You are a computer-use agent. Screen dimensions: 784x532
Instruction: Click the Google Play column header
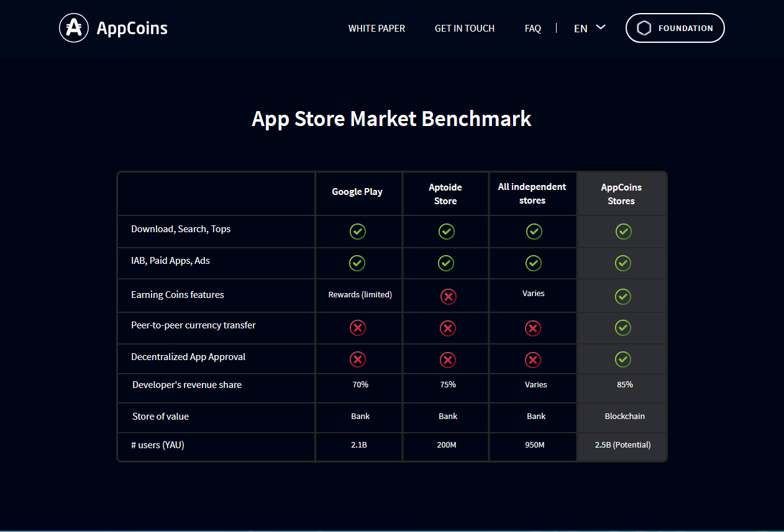click(x=357, y=192)
